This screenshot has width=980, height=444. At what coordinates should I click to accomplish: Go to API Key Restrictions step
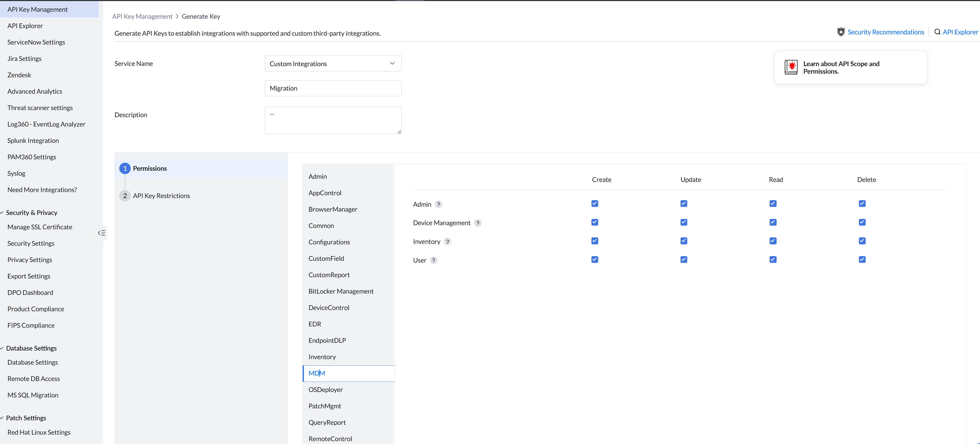click(x=161, y=196)
